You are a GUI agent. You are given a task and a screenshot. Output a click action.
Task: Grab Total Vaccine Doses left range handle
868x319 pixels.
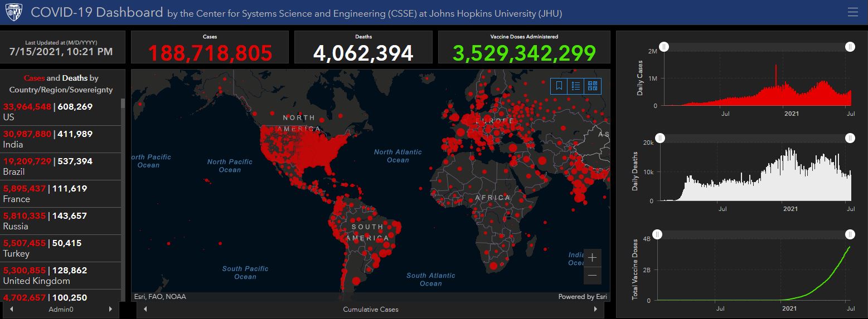point(658,234)
